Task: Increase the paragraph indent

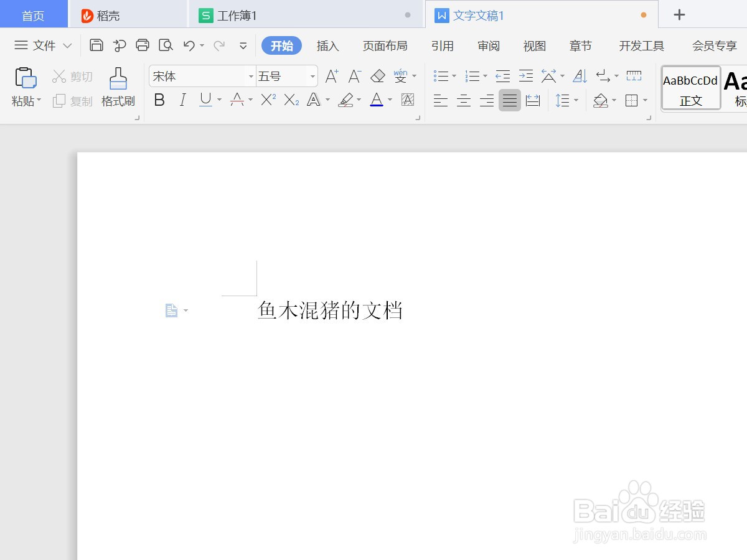Action: 526,76
